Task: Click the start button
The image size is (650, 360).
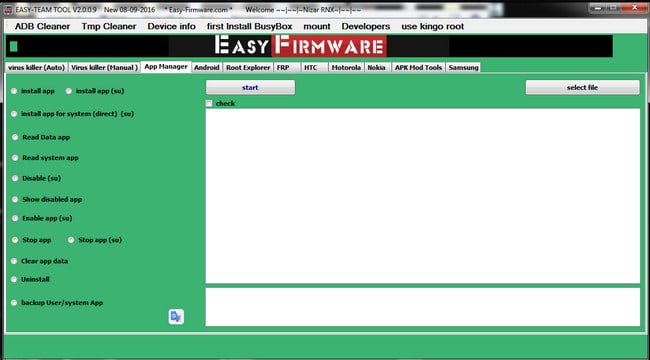Action: pyautogui.click(x=250, y=88)
